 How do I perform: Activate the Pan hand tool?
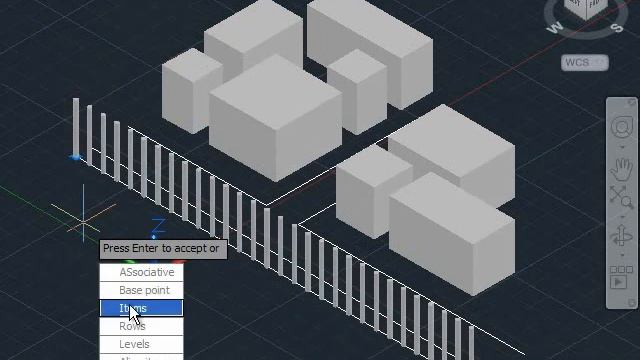(621, 169)
